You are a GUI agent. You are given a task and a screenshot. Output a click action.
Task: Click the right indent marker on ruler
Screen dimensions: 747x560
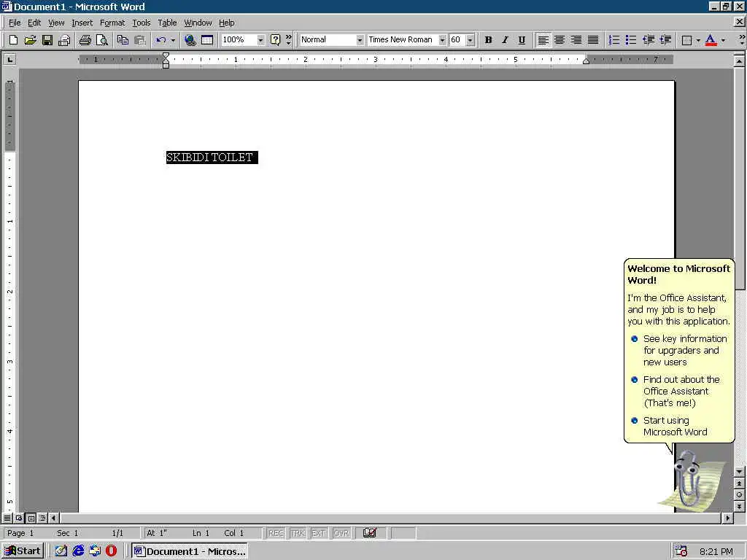[x=586, y=61]
